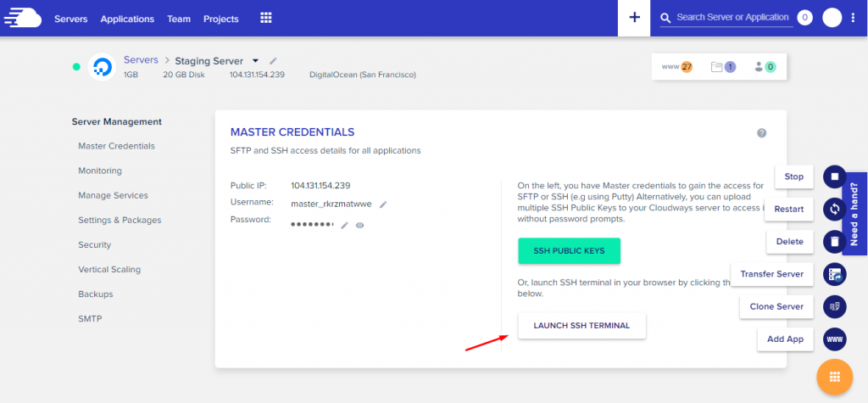Select Monitoring in sidebar

100,171
